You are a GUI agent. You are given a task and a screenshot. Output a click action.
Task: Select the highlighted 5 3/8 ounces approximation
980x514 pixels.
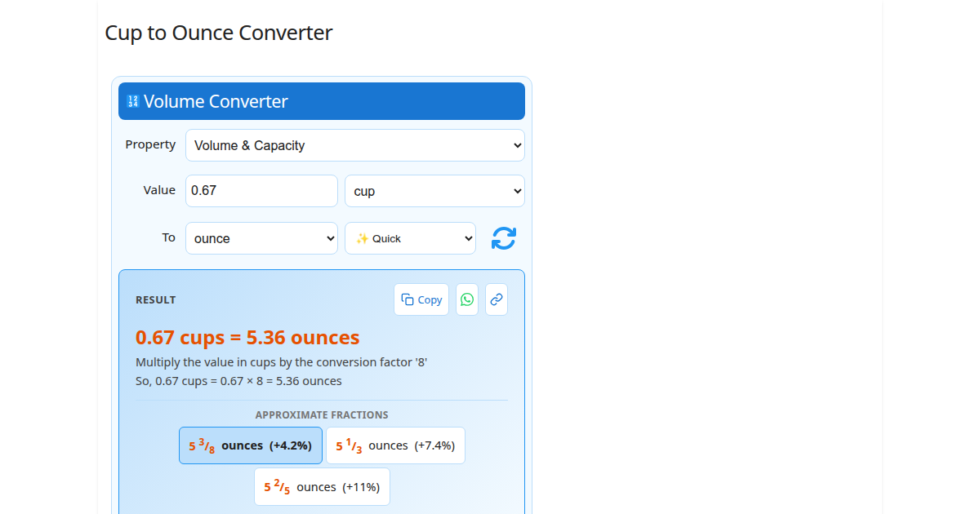click(250, 445)
